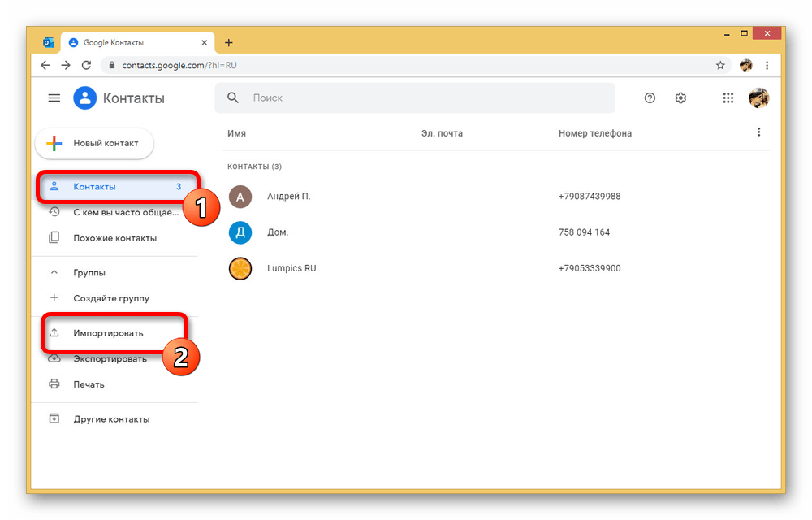The width and height of the screenshot is (812, 520).
Task: Click the printer icon next to Печать
Action: tap(54, 383)
